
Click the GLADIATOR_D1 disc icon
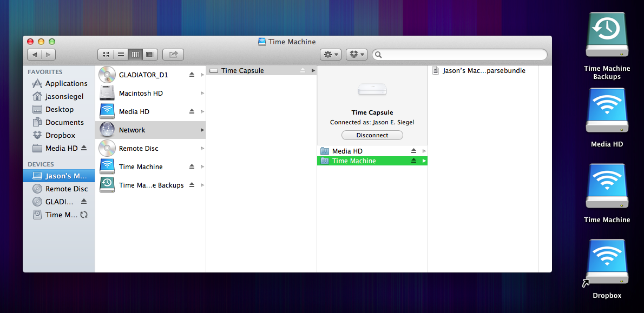point(107,75)
